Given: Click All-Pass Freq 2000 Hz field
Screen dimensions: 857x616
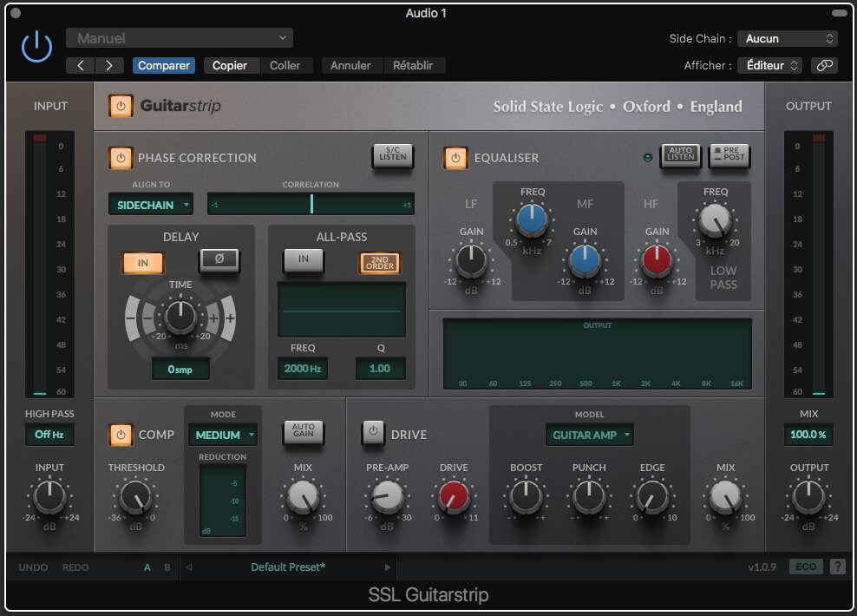Looking at the screenshot, I should pos(302,369).
